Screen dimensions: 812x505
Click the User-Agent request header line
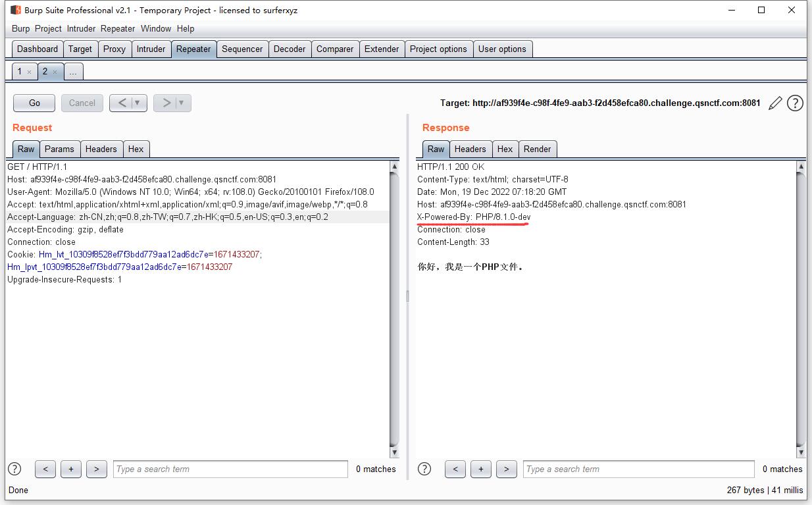(190, 192)
